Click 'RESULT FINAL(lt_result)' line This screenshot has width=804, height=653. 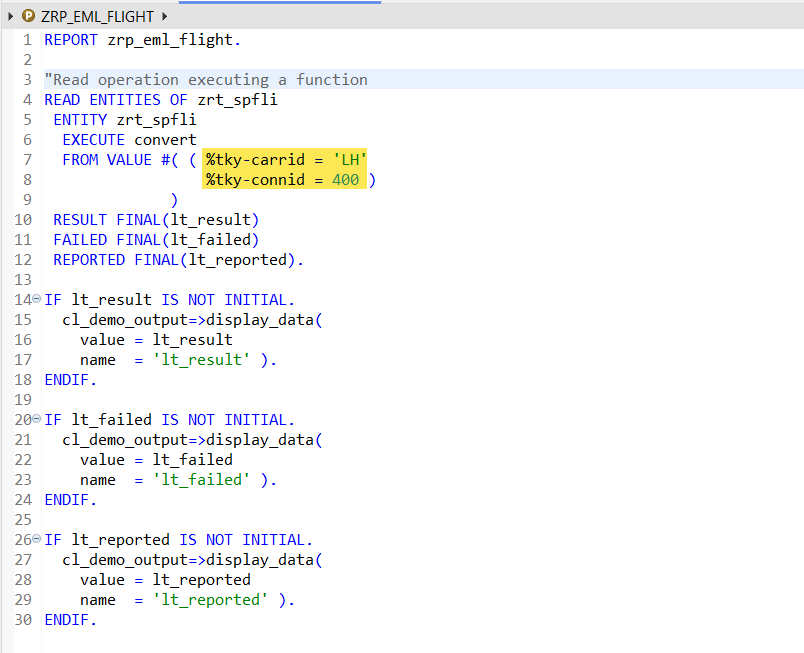click(x=156, y=219)
